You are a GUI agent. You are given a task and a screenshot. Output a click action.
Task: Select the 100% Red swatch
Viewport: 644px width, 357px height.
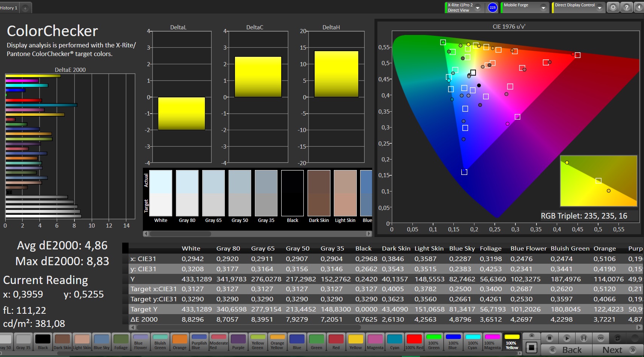point(414,342)
